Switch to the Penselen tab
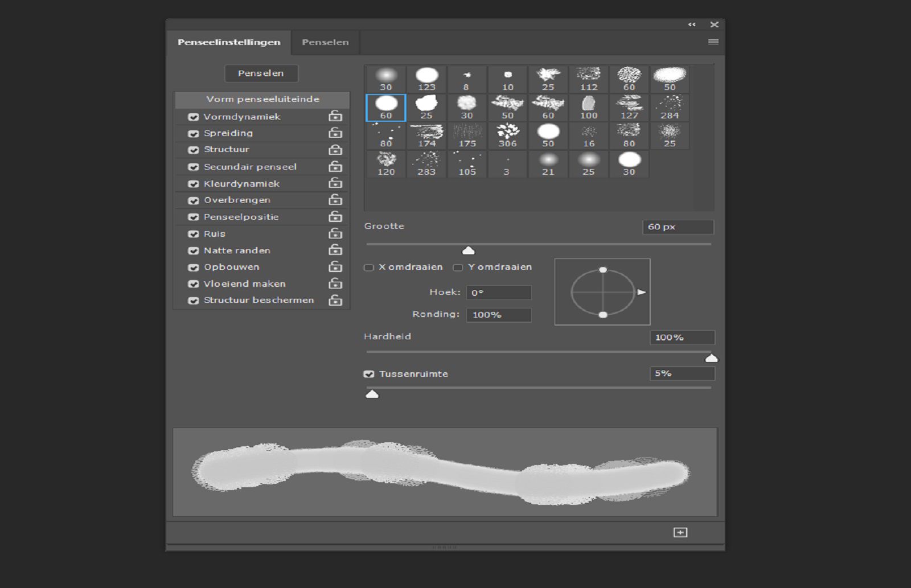Screen dimensions: 911x588 325,42
